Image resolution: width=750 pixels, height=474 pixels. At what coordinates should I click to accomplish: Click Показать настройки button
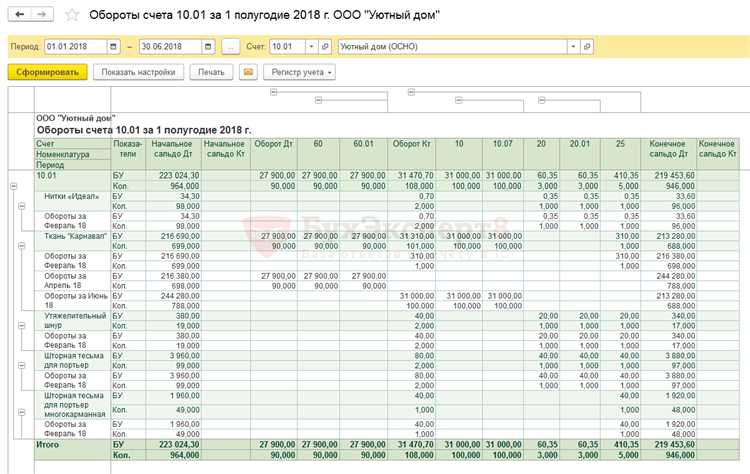click(138, 72)
